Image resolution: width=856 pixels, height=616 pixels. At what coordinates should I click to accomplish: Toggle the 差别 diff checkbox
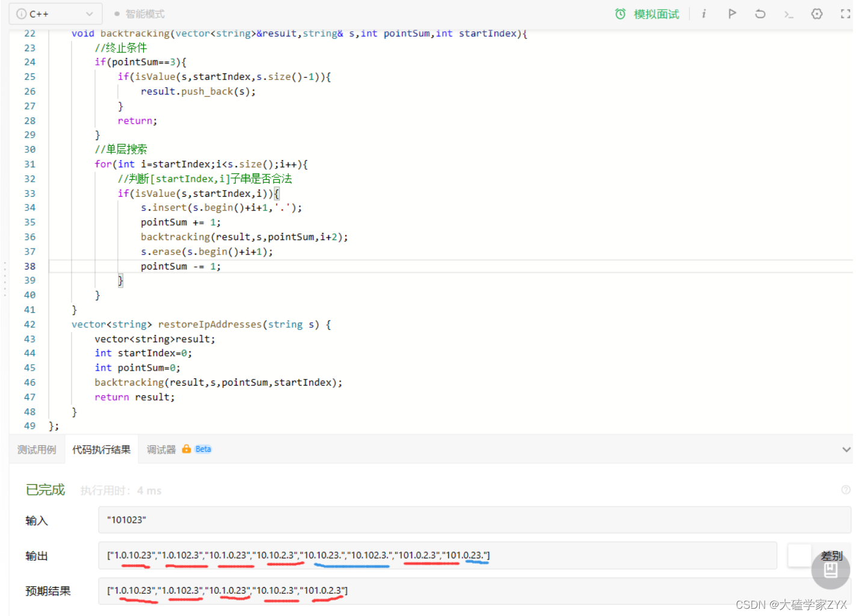(x=799, y=555)
